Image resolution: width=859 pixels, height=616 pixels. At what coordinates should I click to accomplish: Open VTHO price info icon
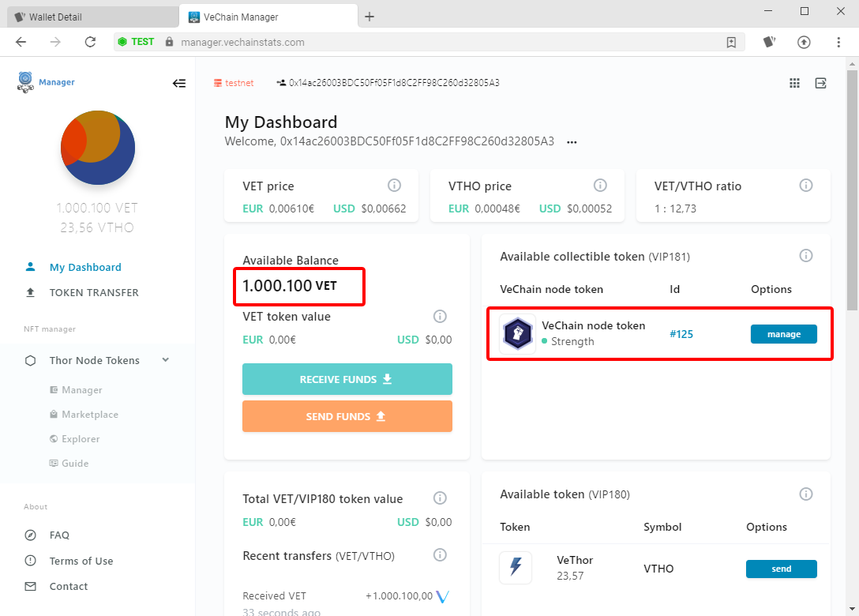(600, 186)
